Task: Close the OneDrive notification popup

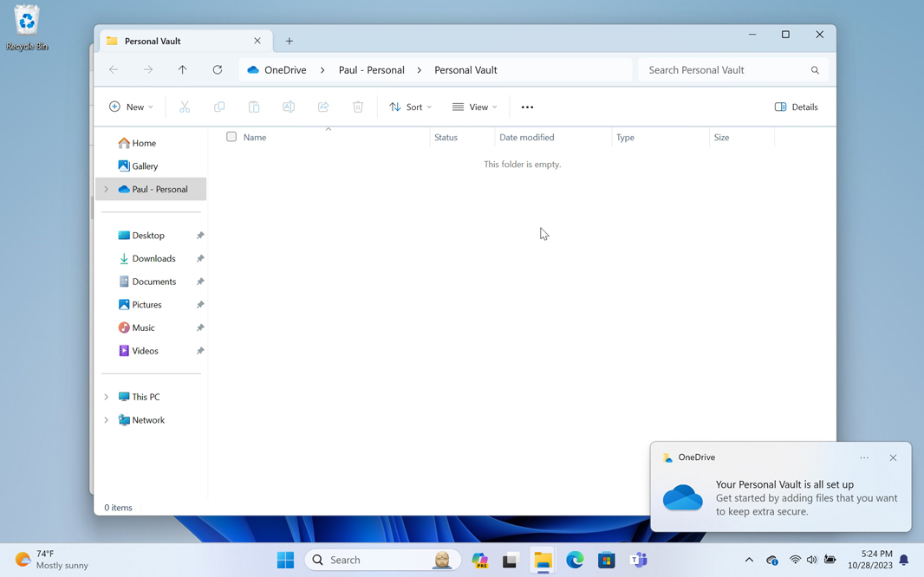Action: 893,457
